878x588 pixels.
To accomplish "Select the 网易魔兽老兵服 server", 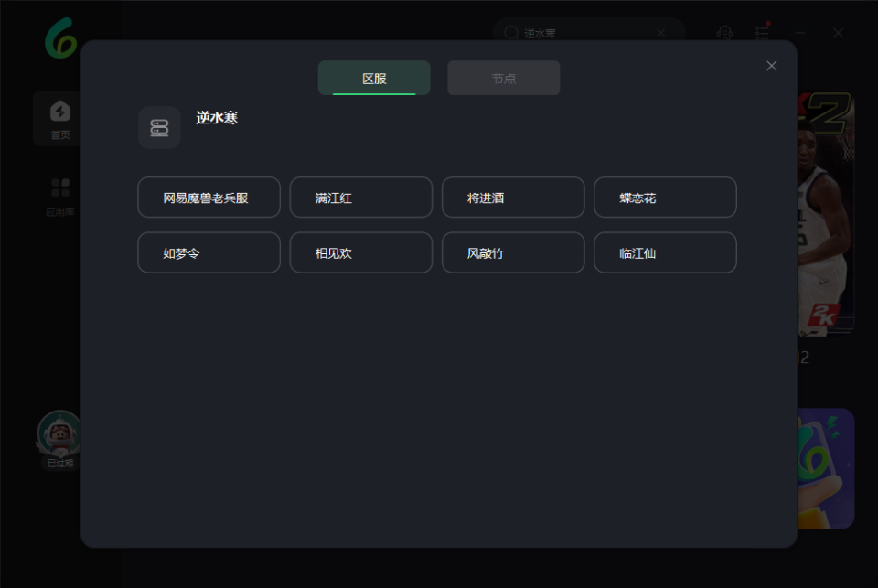I will (x=209, y=198).
